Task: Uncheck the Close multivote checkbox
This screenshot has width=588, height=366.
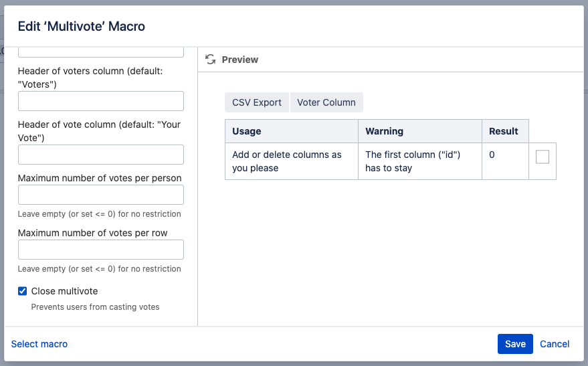Action: click(23, 291)
